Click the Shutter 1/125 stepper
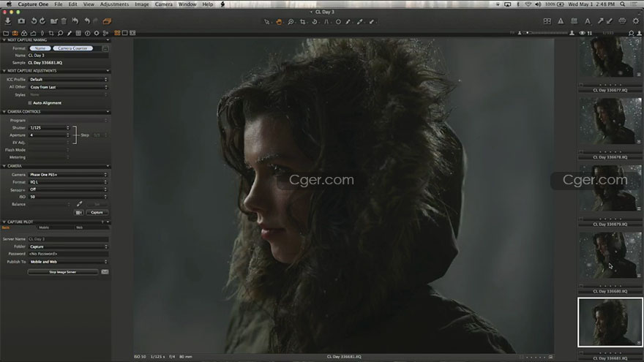This screenshot has height=362, width=644. coord(68,128)
